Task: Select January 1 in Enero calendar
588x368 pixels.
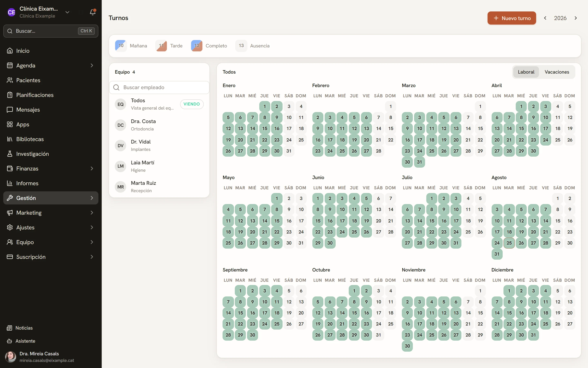Action: (265, 106)
